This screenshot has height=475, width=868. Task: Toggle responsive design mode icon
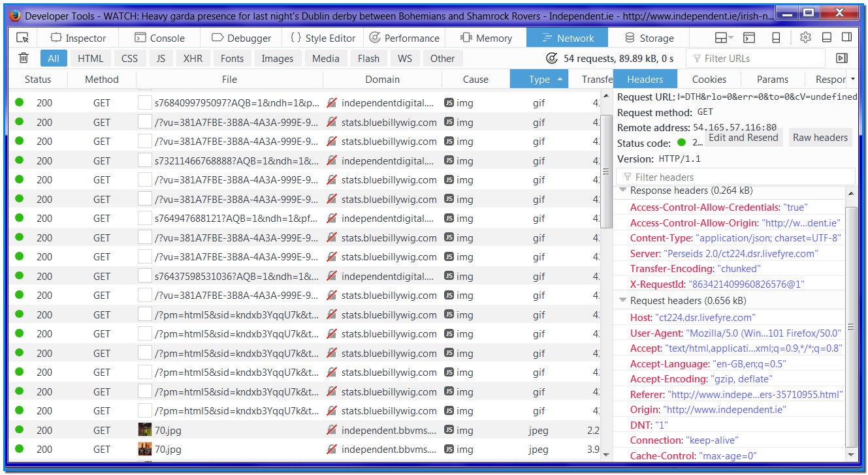click(777, 38)
